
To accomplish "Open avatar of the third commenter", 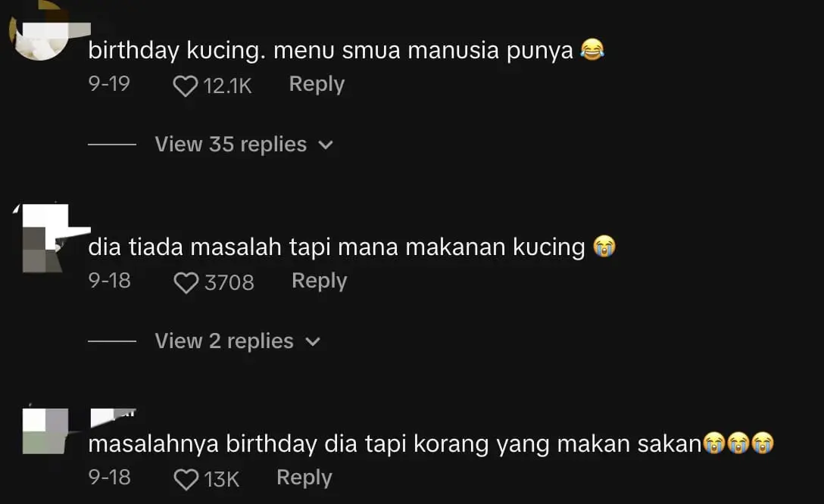I will (45, 430).
